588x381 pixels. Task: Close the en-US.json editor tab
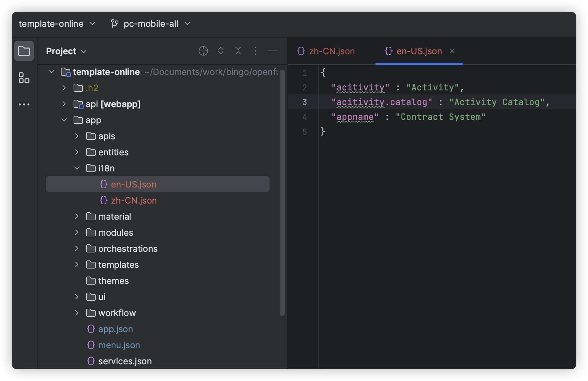click(x=452, y=51)
